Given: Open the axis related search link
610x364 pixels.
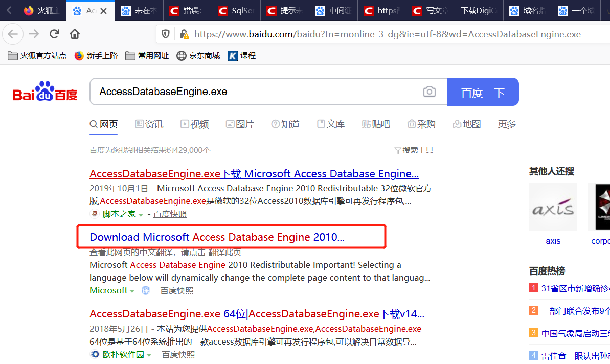Looking at the screenshot, I should click(x=553, y=241).
